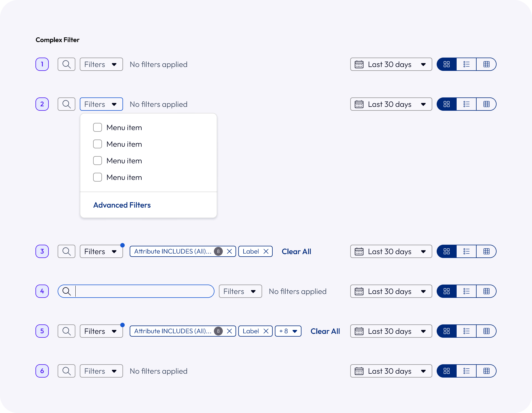
Task: Select the third Menu item in the menu
Action: click(x=124, y=161)
